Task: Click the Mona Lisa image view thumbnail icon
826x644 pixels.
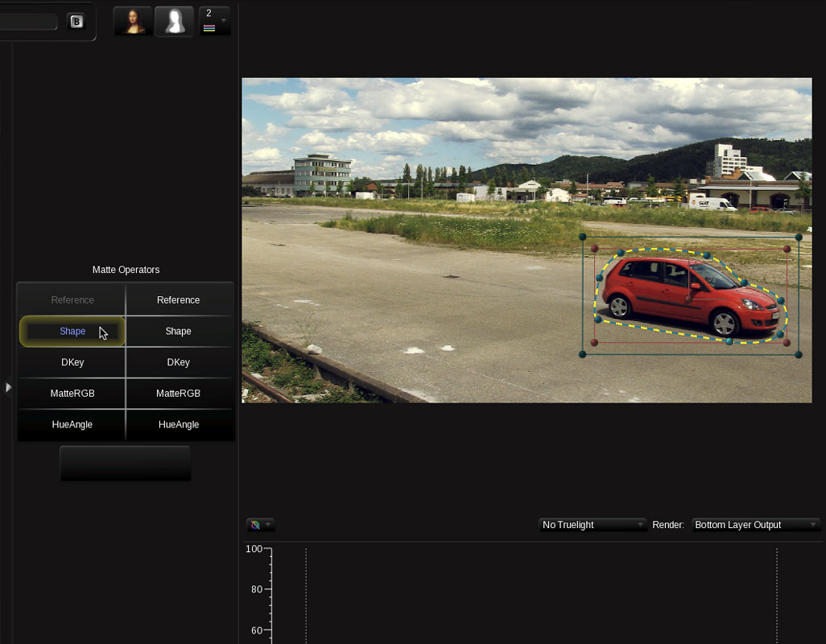Action: click(132, 21)
